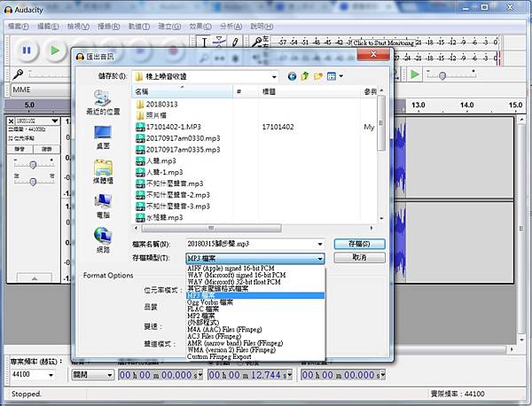The height and width of the screenshot is (406, 532).
Task: Open the 媒體櫃 libraries shortcut
Action: (x=103, y=172)
